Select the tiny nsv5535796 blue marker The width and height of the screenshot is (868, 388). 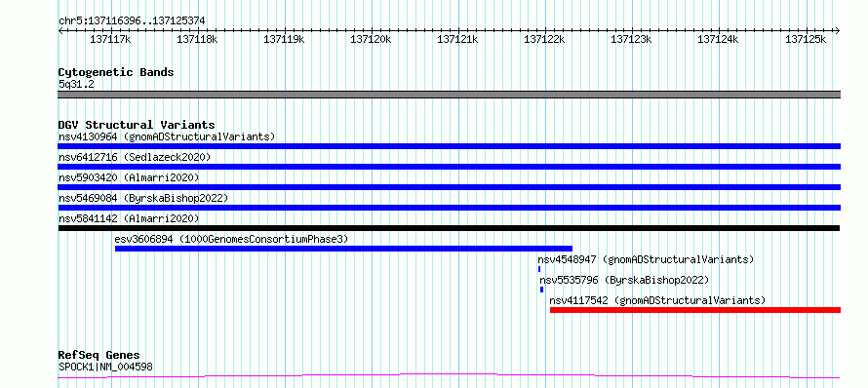point(542,290)
